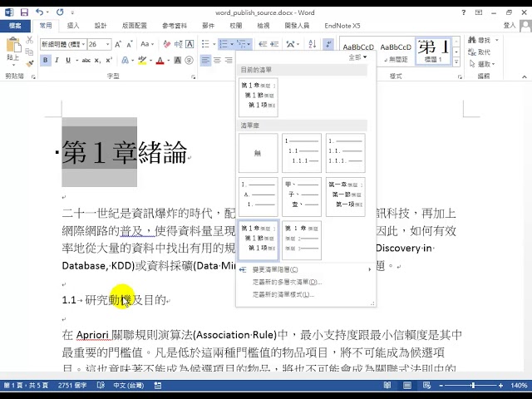
Task: Open the 檔案 File tab
Action: pos(15,26)
